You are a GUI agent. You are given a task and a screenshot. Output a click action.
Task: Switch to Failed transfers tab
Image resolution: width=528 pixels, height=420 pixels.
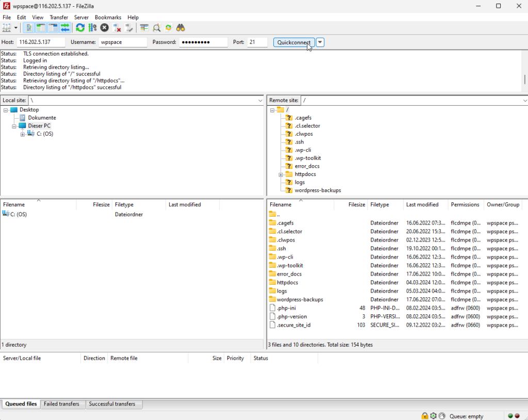62,404
